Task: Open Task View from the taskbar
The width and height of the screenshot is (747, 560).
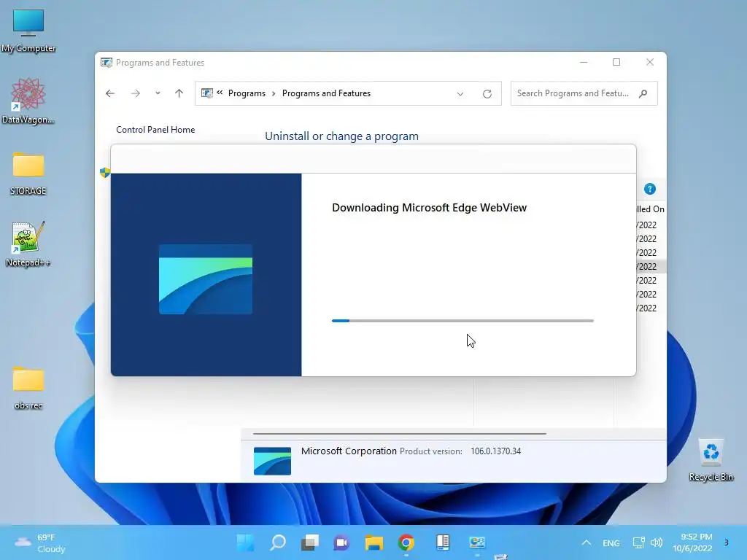Action: 309,542
